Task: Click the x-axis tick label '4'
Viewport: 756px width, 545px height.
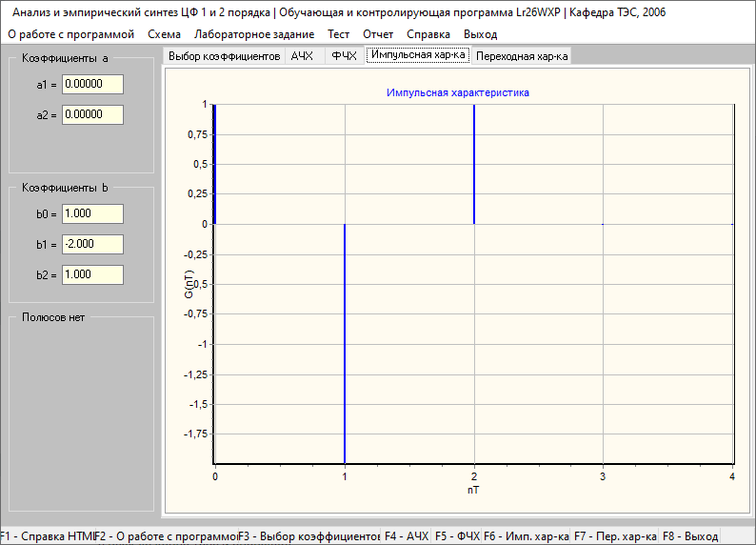Action: 732,476
